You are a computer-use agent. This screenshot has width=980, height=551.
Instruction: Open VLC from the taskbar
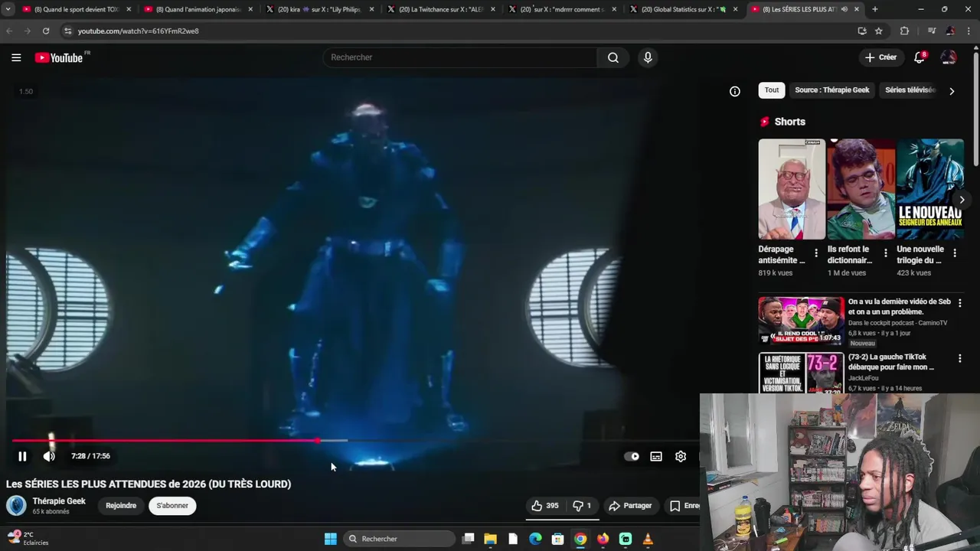[648, 539]
